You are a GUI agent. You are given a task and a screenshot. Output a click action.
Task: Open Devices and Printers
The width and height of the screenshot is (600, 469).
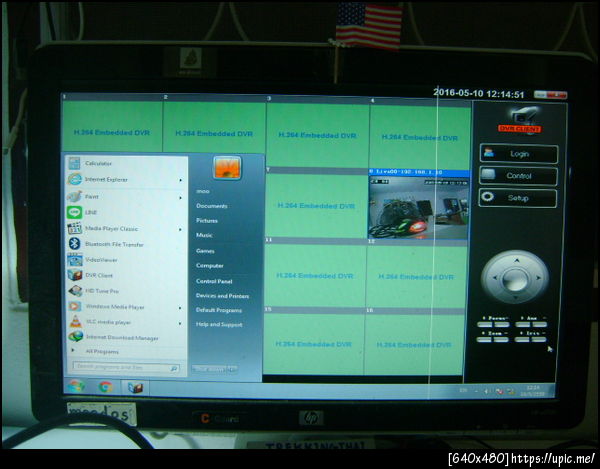pyautogui.click(x=222, y=296)
